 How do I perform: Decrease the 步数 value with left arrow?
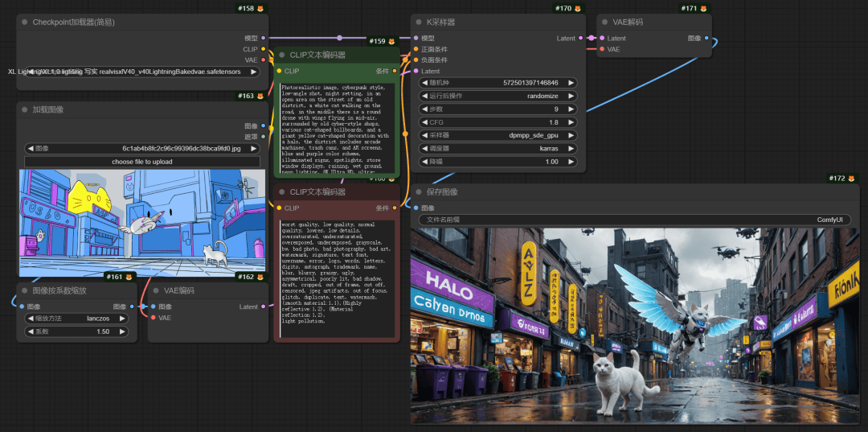tap(424, 109)
